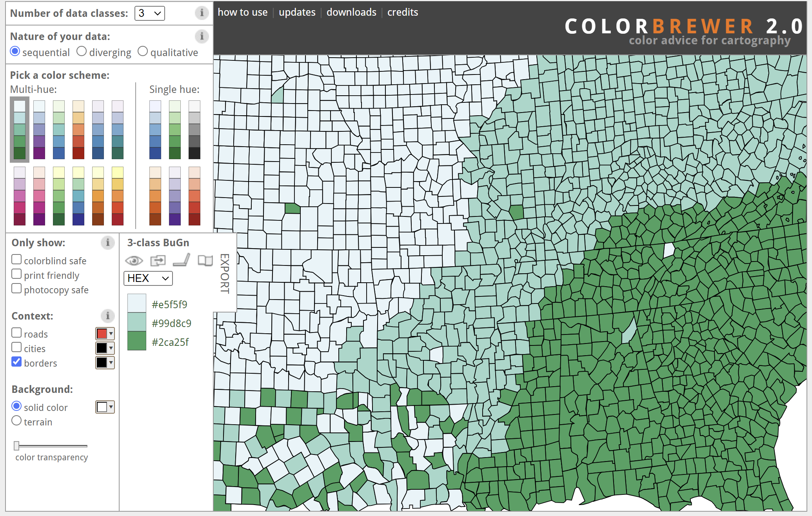This screenshot has height=516, width=812.
Task: Open info for Number of data classes
Action: coord(202,13)
